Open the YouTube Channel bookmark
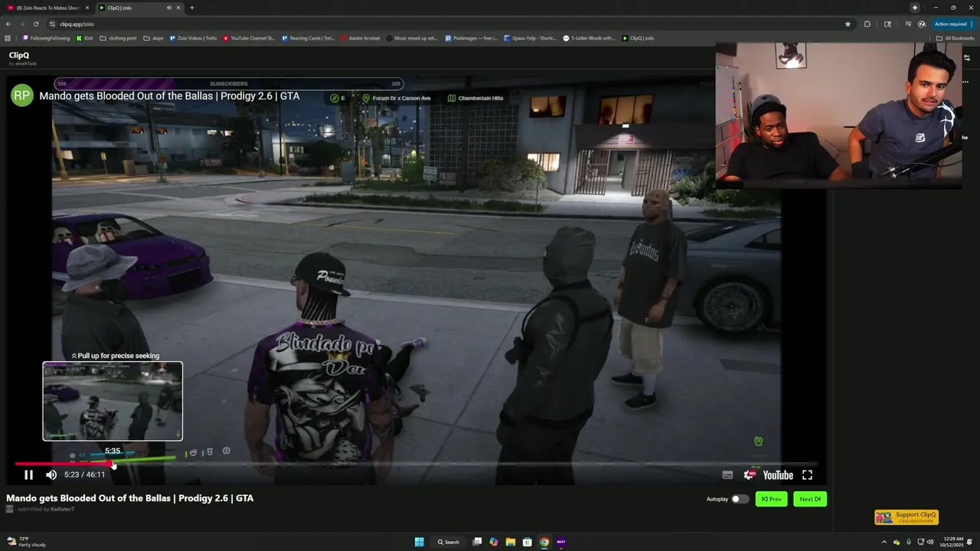The width and height of the screenshot is (980, 551). click(x=249, y=38)
